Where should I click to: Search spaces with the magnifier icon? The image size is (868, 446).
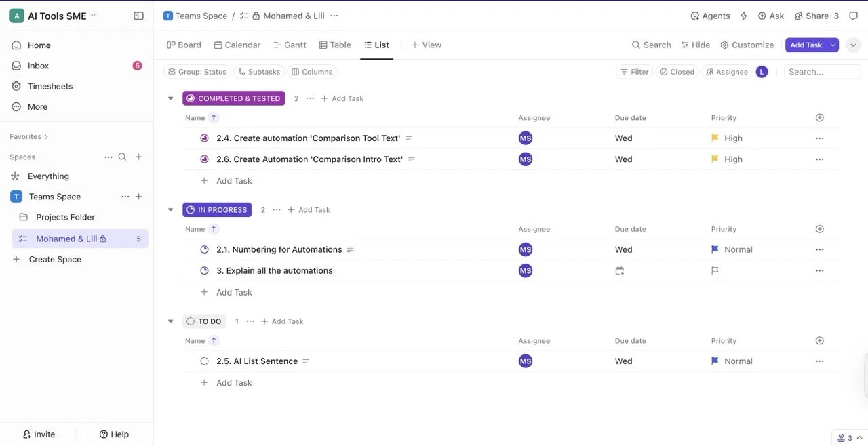[x=122, y=157]
